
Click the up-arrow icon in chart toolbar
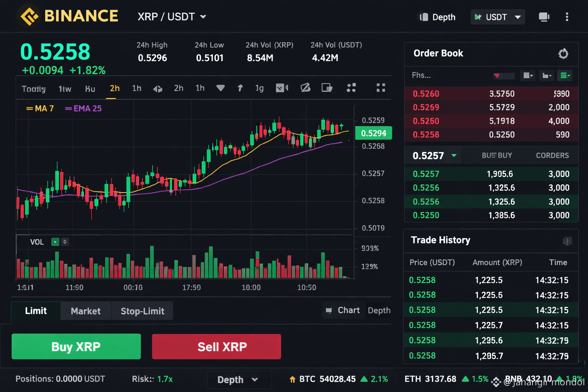coord(240,88)
